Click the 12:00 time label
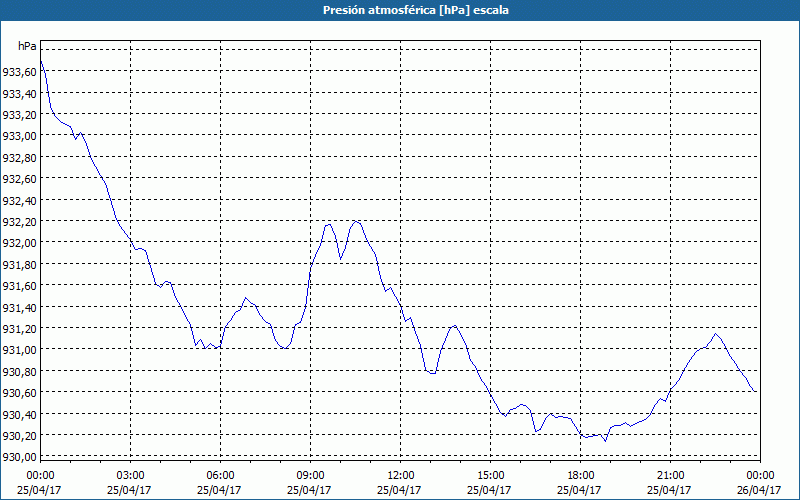The width and height of the screenshot is (800, 500). click(401, 476)
